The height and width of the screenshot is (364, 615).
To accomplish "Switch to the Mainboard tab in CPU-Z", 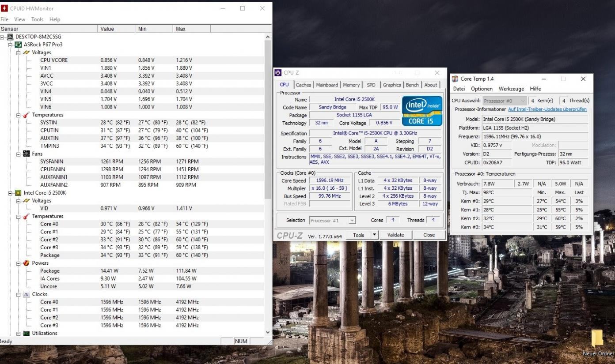I will coord(327,85).
